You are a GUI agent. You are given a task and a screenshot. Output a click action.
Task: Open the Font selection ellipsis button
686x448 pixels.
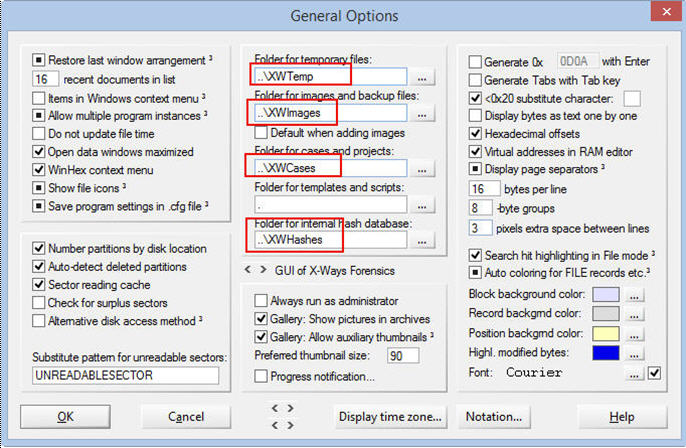[x=633, y=373]
